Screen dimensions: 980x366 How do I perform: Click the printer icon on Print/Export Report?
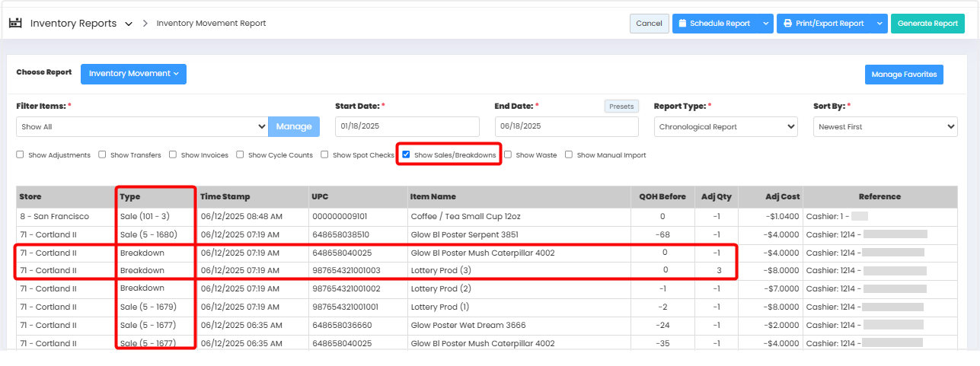coord(787,24)
